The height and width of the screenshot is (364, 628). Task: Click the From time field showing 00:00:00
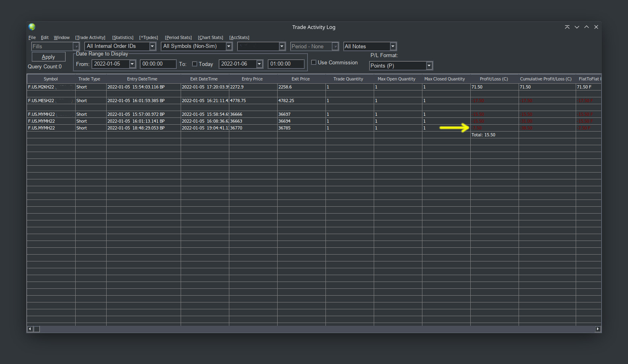click(158, 64)
